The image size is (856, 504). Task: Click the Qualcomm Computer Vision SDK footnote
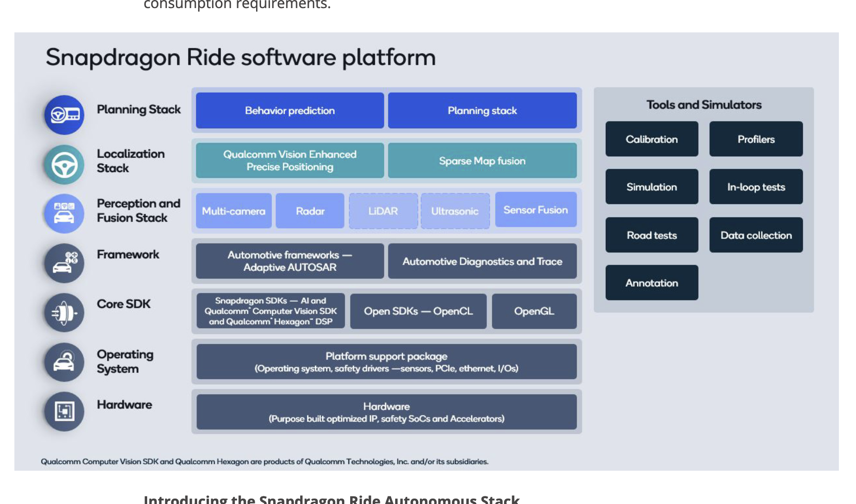point(265,462)
